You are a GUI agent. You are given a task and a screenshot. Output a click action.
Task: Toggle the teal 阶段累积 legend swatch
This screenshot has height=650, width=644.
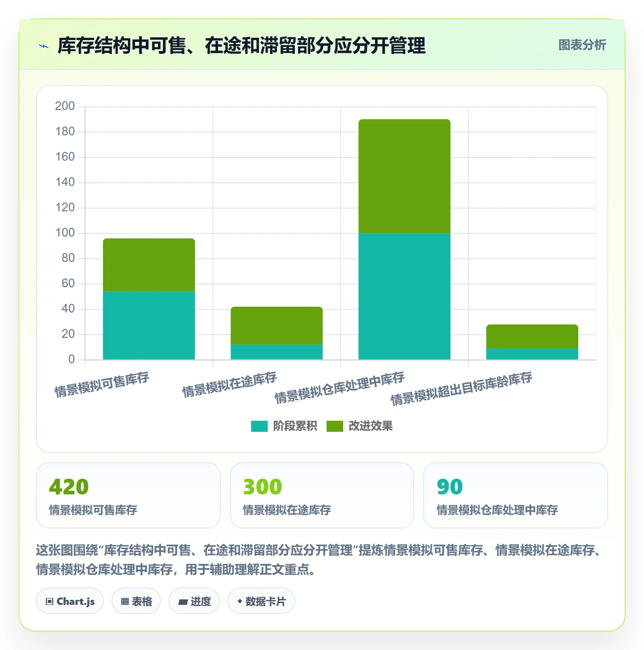pyautogui.click(x=259, y=426)
